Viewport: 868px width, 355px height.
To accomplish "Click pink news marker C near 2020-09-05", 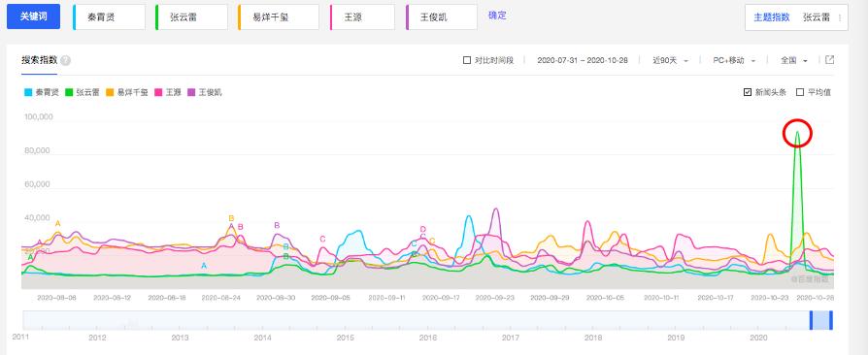I will tap(322, 239).
